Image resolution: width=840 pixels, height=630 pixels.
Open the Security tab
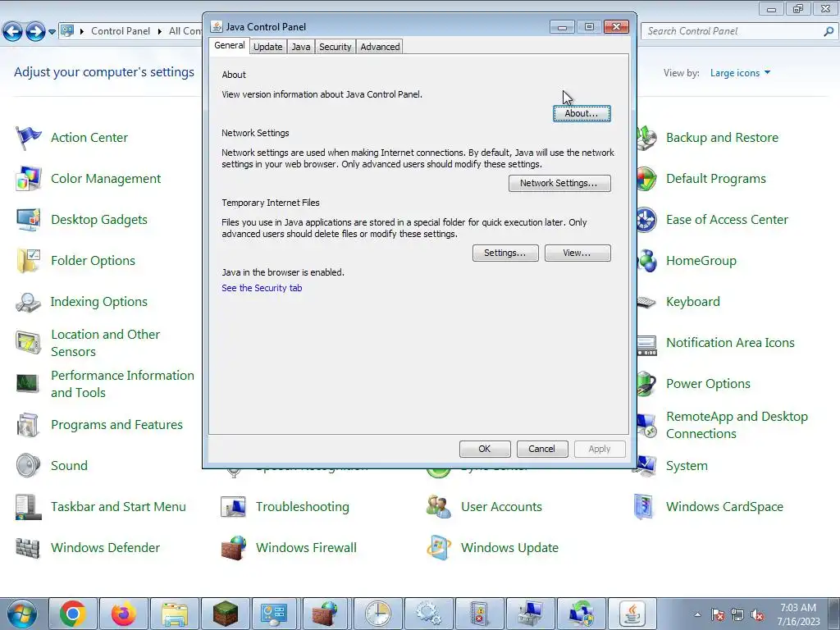(x=335, y=47)
